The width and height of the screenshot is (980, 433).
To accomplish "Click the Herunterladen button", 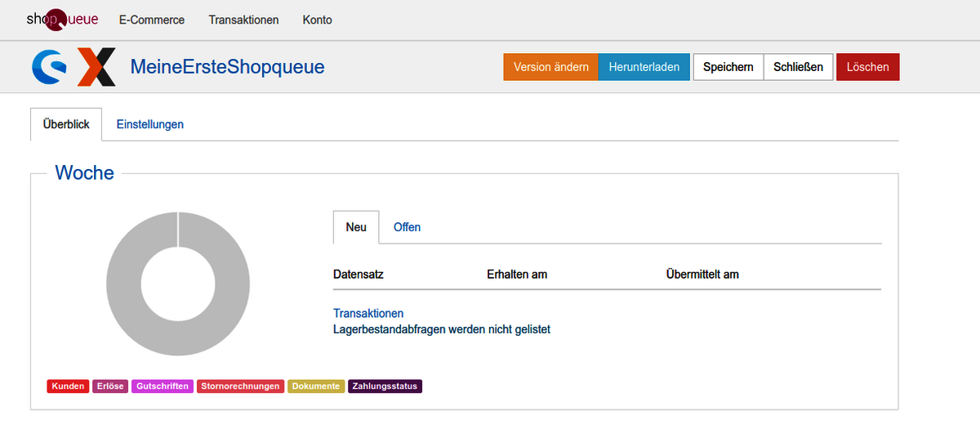I will pos(644,67).
